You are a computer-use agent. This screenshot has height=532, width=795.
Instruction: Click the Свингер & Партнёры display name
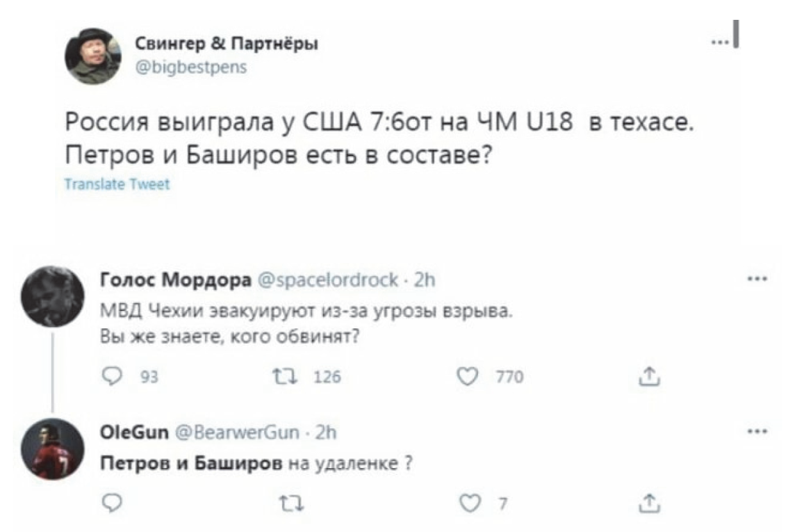[x=226, y=45]
